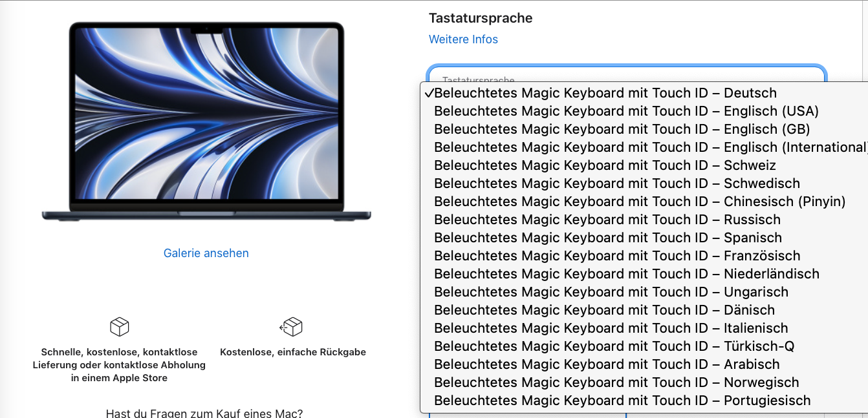Choose the Schweiz keyboard layout
This screenshot has height=418, width=868.
coord(644,165)
